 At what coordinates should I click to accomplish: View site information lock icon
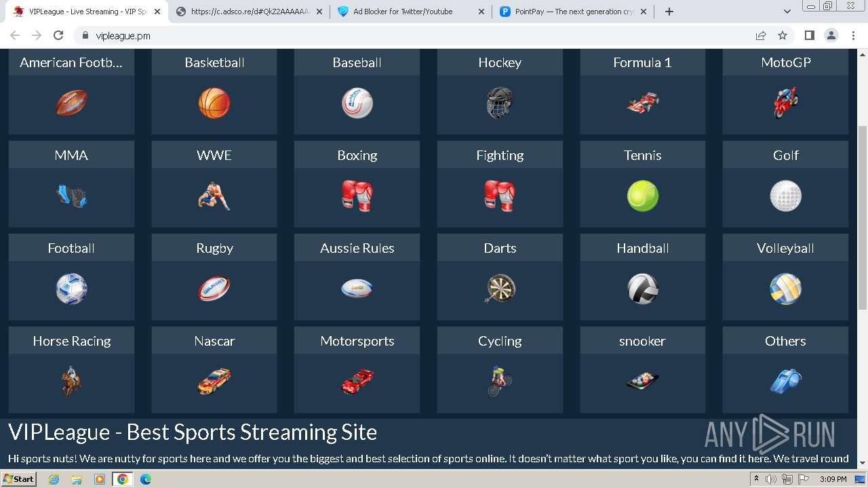pyautogui.click(x=85, y=35)
